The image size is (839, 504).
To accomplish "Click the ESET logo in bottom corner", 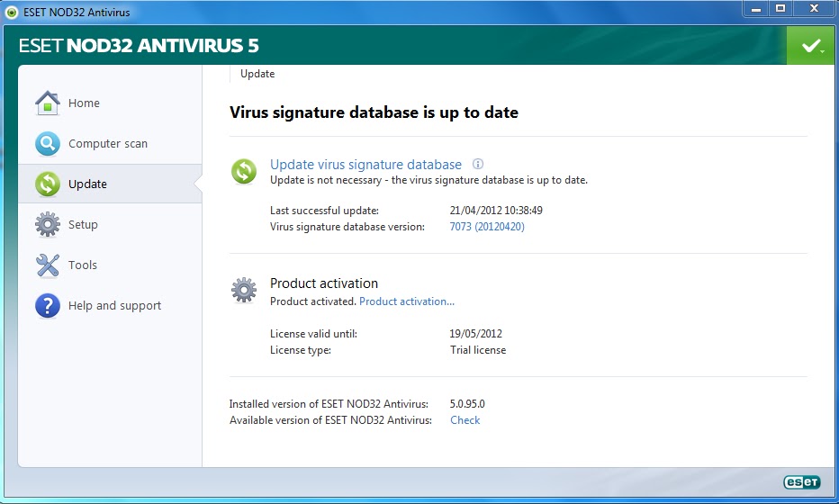I will pyautogui.click(x=801, y=482).
